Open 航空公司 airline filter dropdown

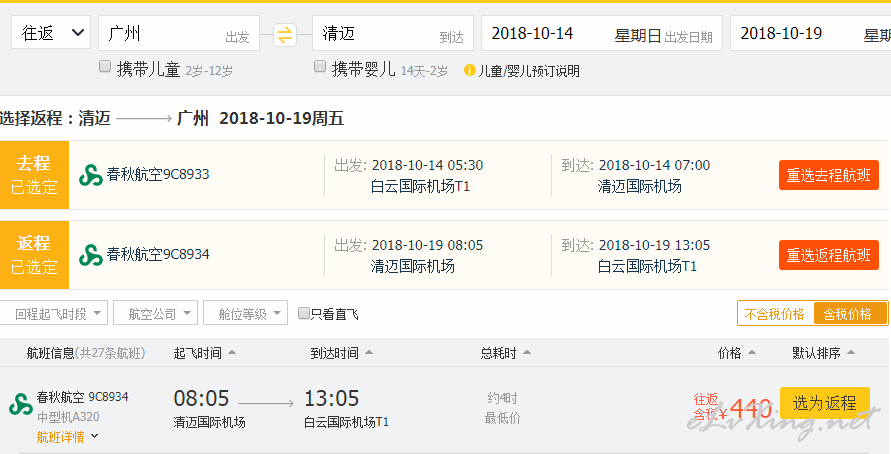point(156,313)
